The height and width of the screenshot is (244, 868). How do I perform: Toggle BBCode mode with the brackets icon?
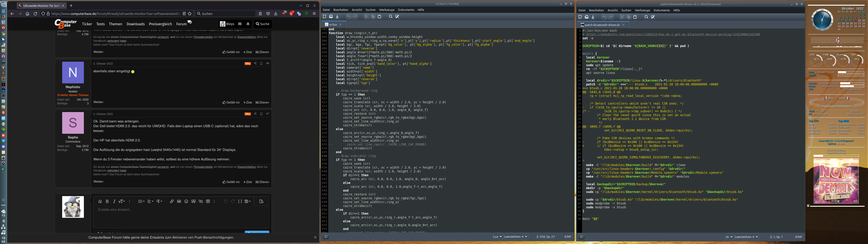click(x=240, y=202)
